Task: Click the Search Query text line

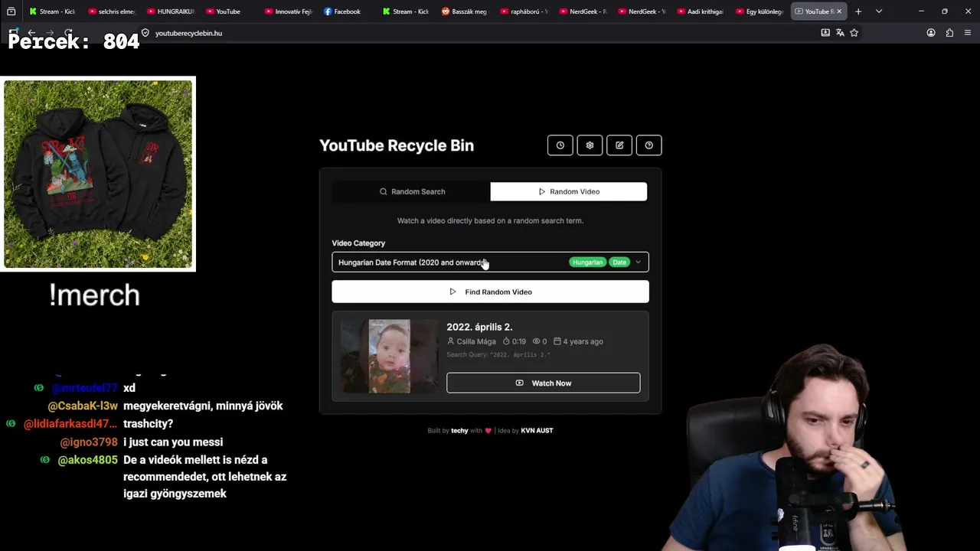Action: pyautogui.click(x=498, y=355)
